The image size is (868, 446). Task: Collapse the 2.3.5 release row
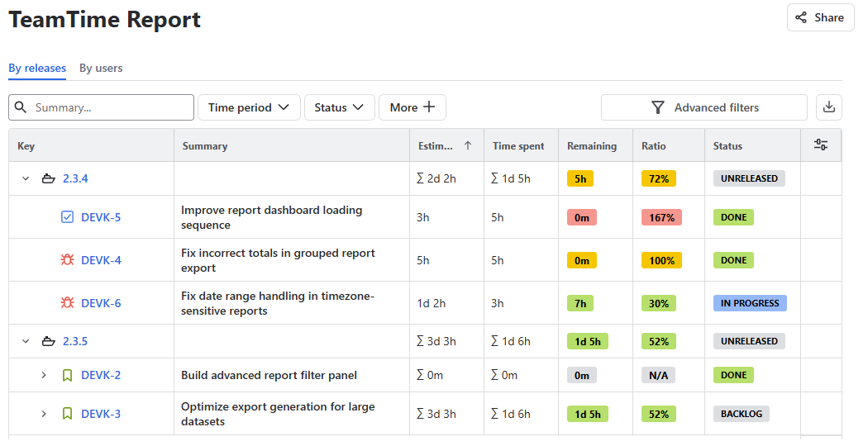(26, 341)
